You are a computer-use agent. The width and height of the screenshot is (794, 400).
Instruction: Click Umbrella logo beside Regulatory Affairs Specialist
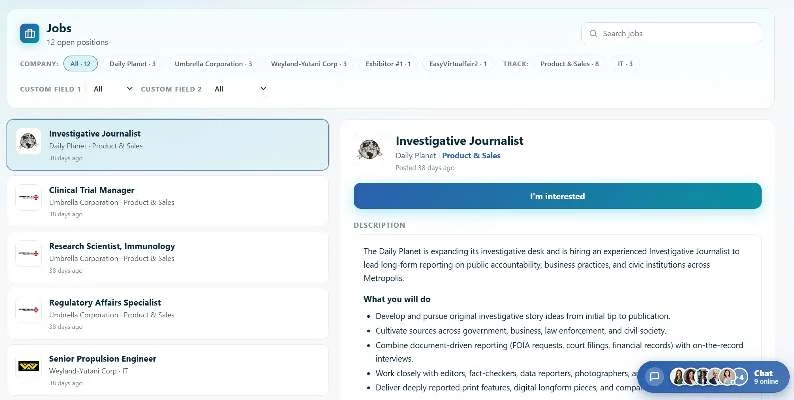pos(28,309)
